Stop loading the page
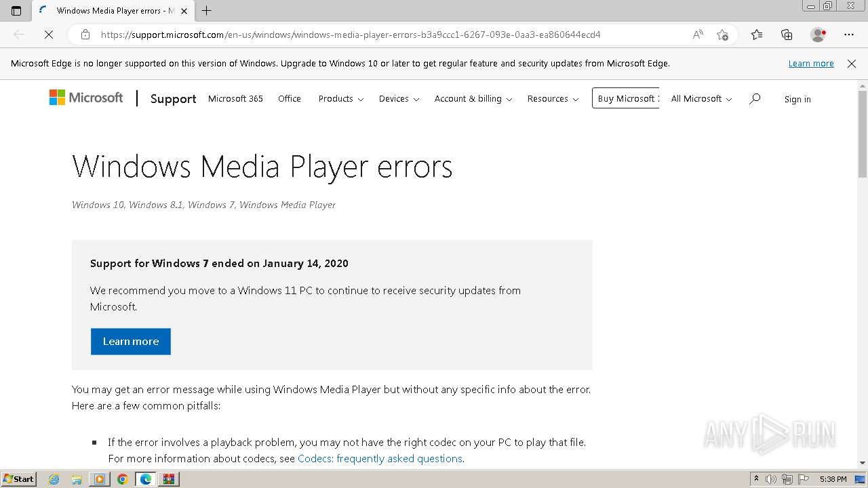The width and height of the screenshot is (868, 488). pyautogui.click(x=49, y=35)
